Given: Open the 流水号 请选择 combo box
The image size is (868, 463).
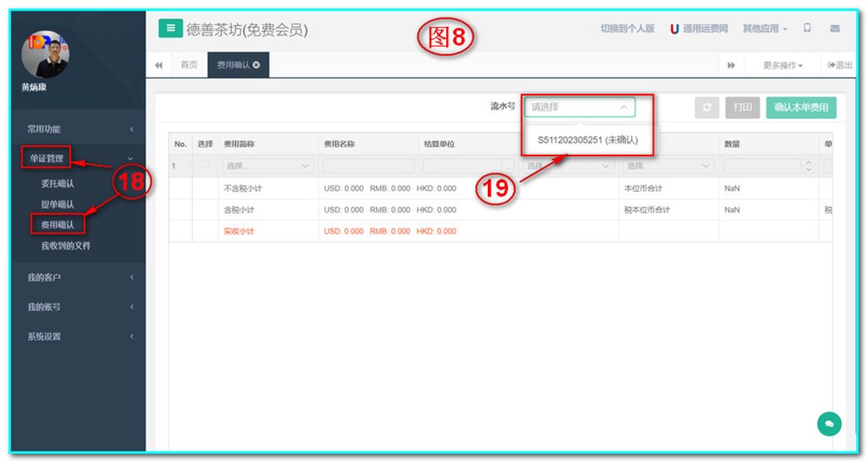Looking at the screenshot, I should 580,107.
